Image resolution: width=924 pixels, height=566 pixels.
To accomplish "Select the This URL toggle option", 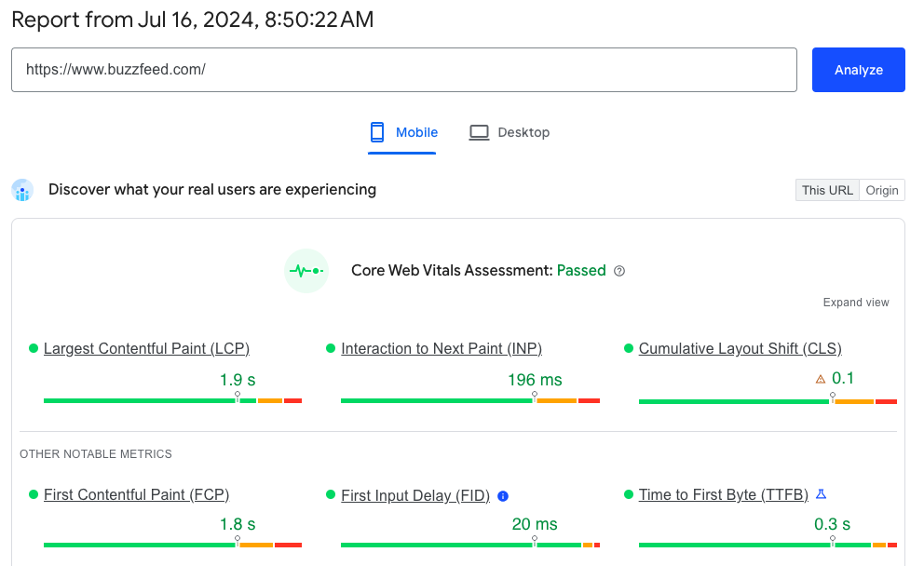I will pyautogui.click(x=827, y=190).
